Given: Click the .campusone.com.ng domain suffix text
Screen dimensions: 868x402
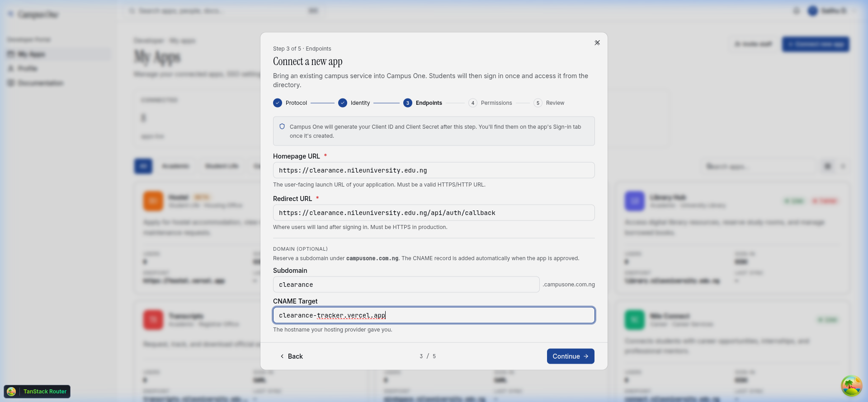Looking at the screenshot, I should click(569, 285).
